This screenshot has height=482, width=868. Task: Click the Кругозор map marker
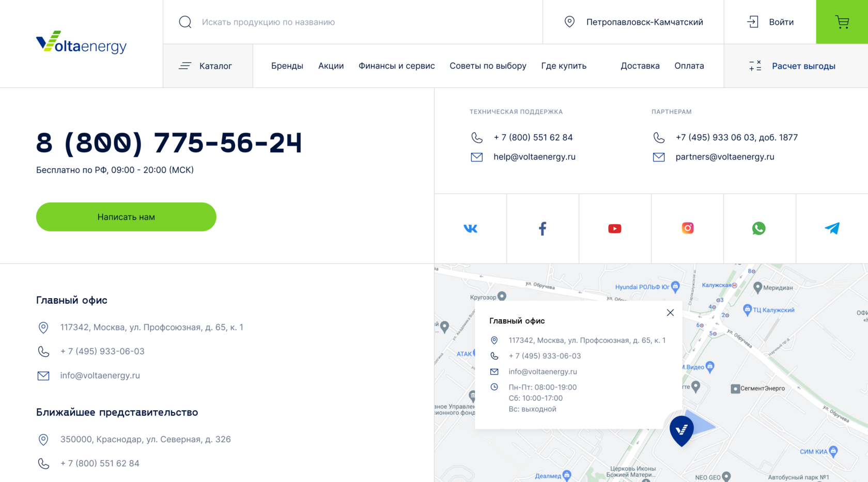coord(502,297)
